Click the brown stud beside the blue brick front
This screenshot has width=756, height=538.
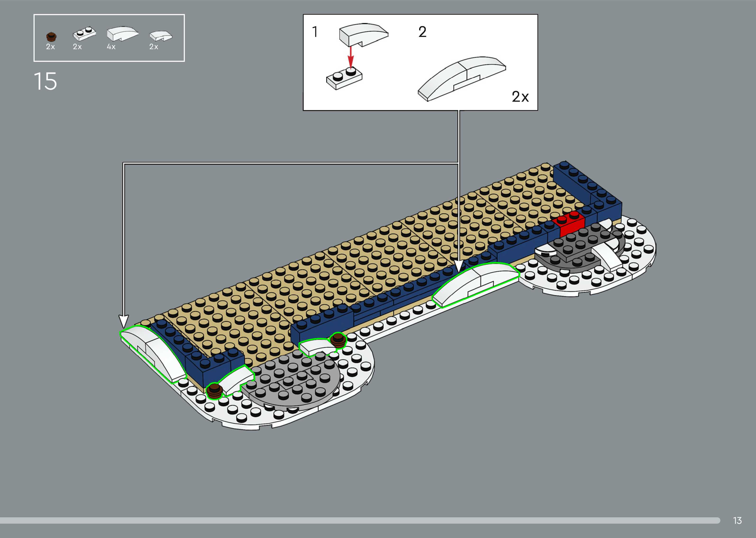tap(338, 341)
